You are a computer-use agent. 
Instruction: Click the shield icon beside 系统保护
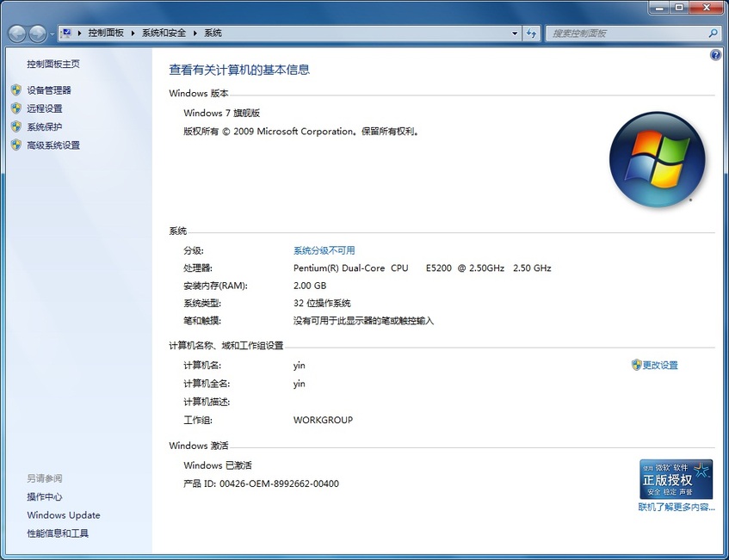[x=16, y=126]
